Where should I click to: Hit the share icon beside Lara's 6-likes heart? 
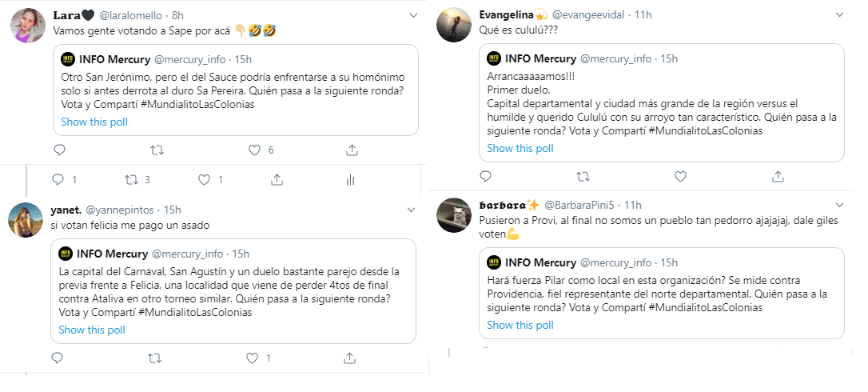click(352, 150)
